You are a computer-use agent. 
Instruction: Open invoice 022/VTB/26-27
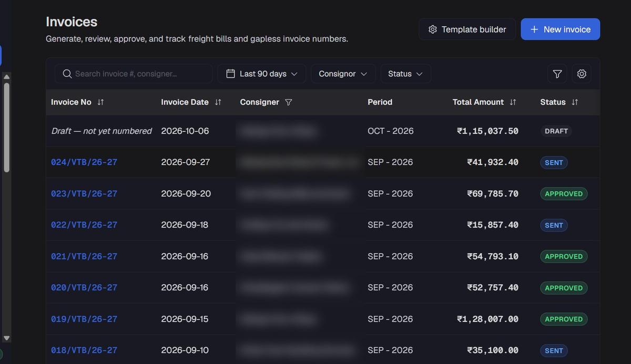pos(84,225)
